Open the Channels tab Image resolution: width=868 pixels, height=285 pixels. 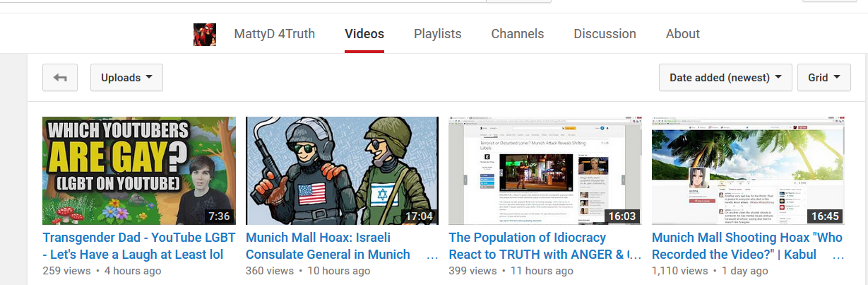pos(518,34)
